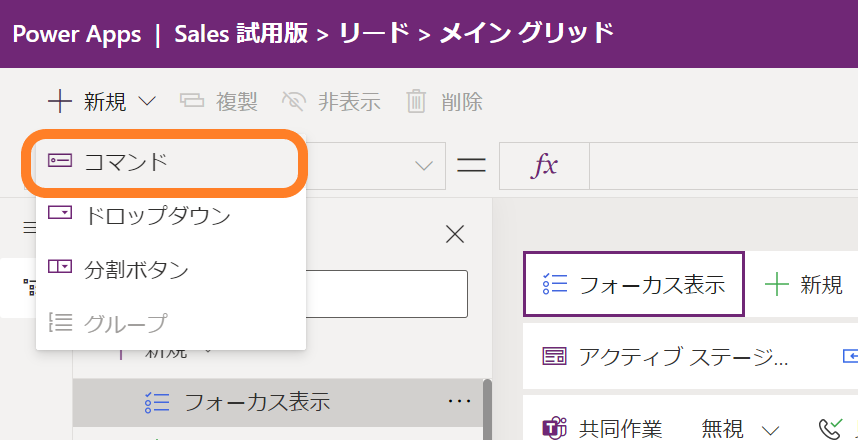Click the ドロップダウン menu item icon
Screen dimensions: 858x440
point(60,212)
